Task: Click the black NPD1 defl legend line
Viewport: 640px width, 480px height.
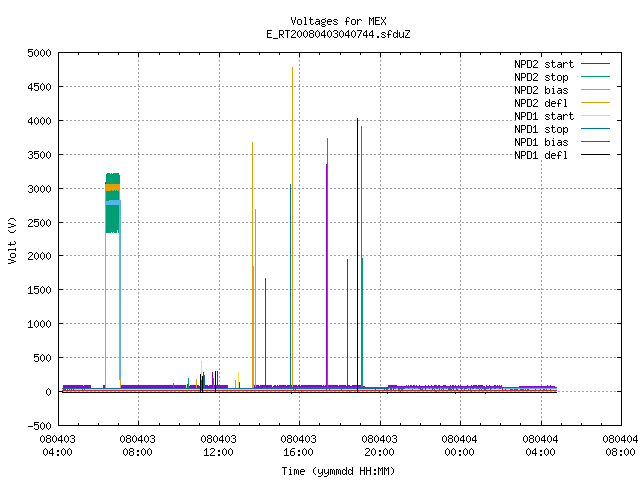Action: (595, 155)
